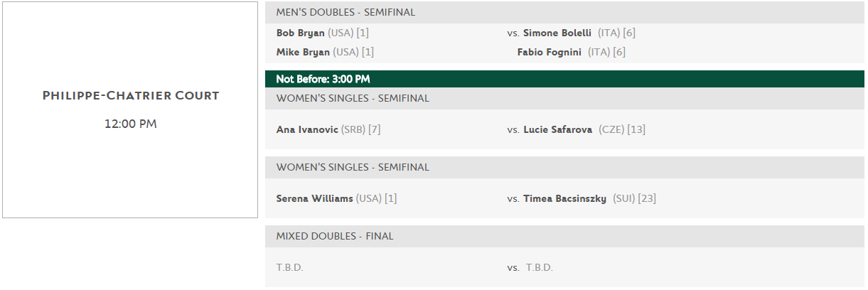Viewport: 868px width, 290px height.
Task: Open Serena Williams profile link
Action: pyautogui.click(x=314, y=198)
